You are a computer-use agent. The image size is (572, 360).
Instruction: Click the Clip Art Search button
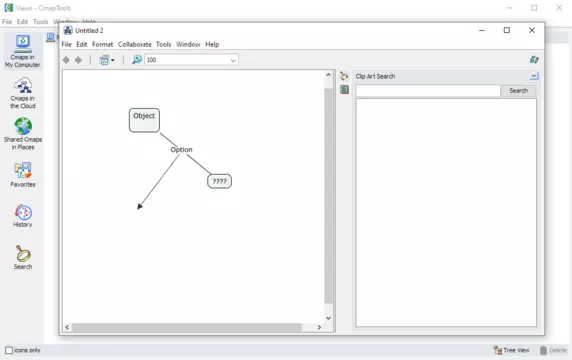coord(518,90)
